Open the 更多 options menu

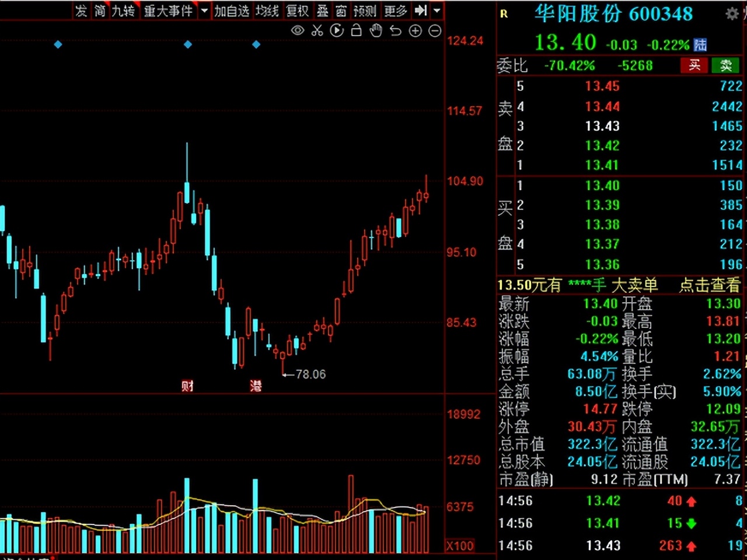[396, 10]
